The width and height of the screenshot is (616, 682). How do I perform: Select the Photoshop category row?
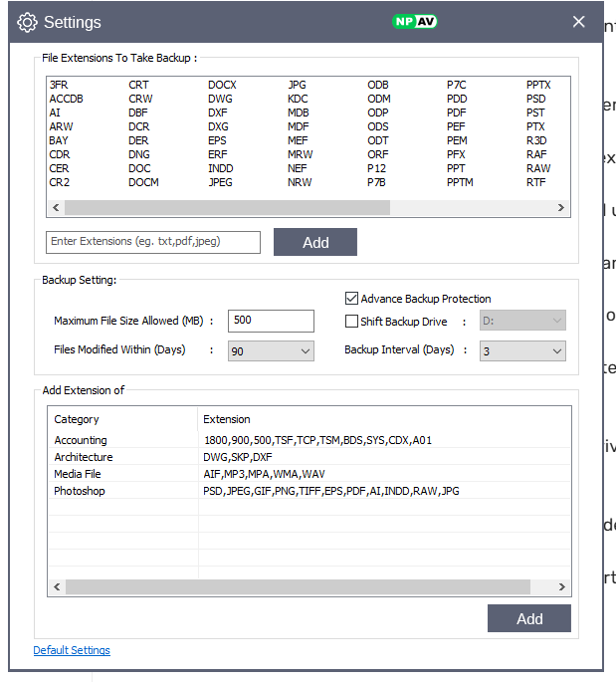point(80,491)
